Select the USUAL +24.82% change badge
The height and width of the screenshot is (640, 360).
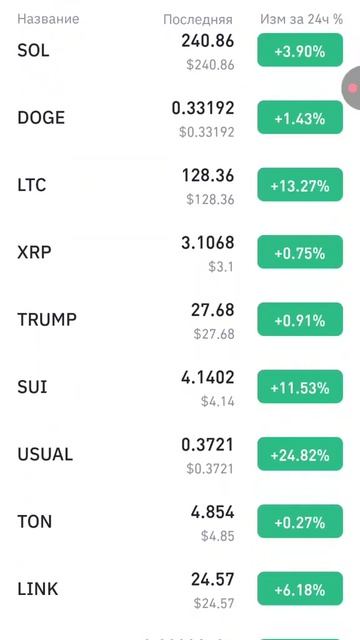click(300, 454)
